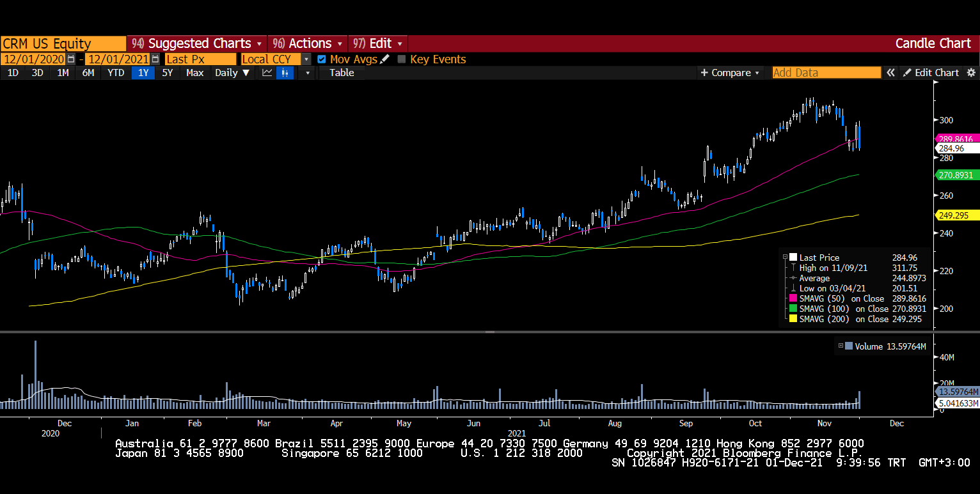Select the 1M time range tab
980x494 pixels.
click(63, 73)
